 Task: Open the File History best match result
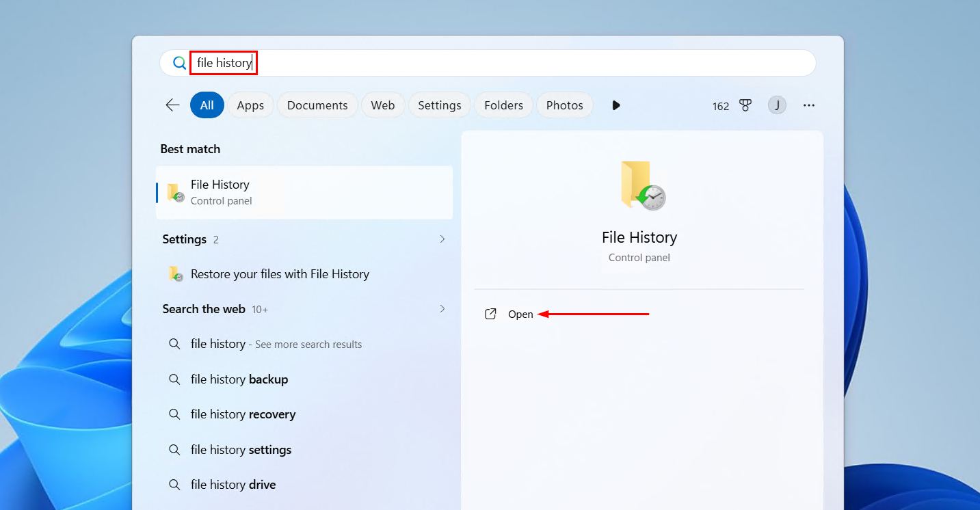[304, 192]
